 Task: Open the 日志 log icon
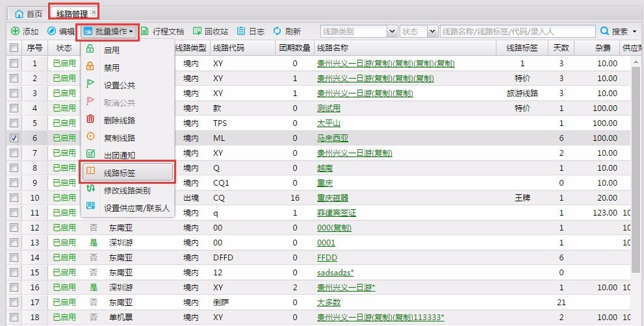pyautogui.click(x=241, y=31)
